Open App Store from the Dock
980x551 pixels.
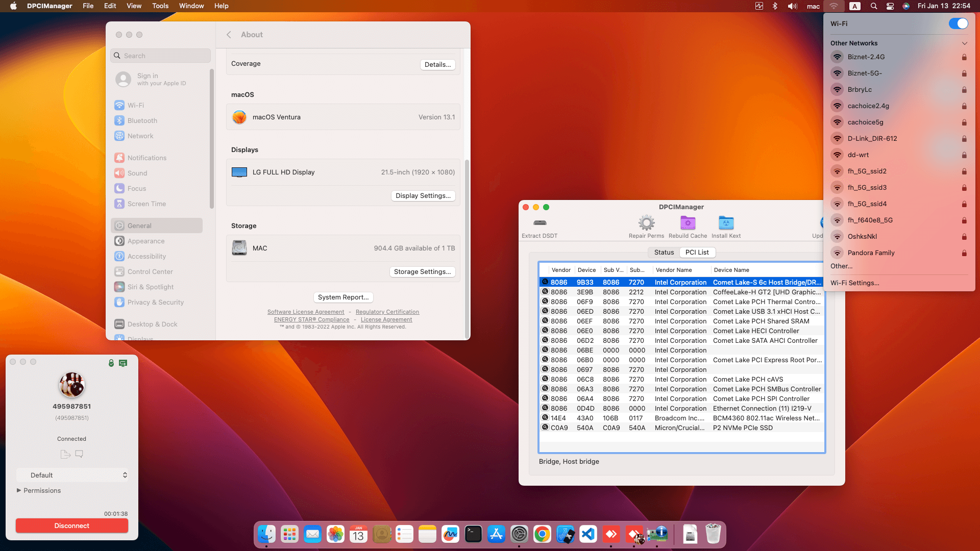[496, 534]
